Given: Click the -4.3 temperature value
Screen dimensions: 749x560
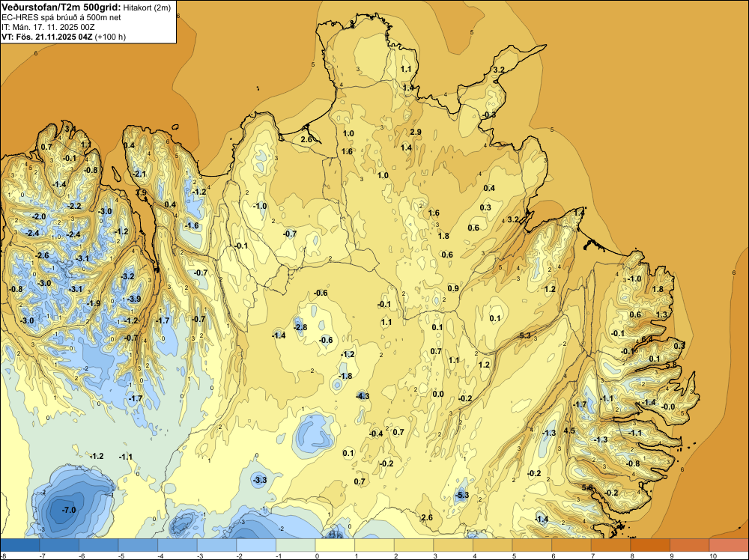Looking at the screenshot, I should (363, 396).
